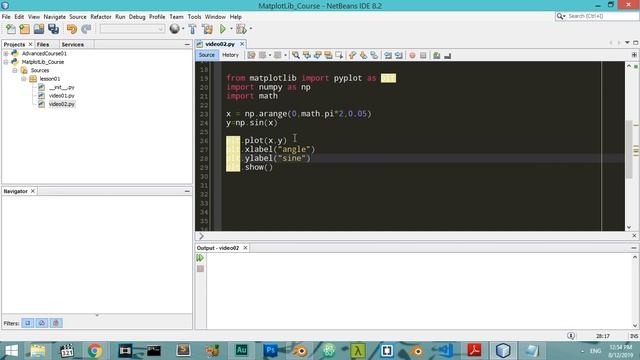Toggle Highlight Search in editor toolbar
Viewport: 640px width, 360px height.
(328, 55)
